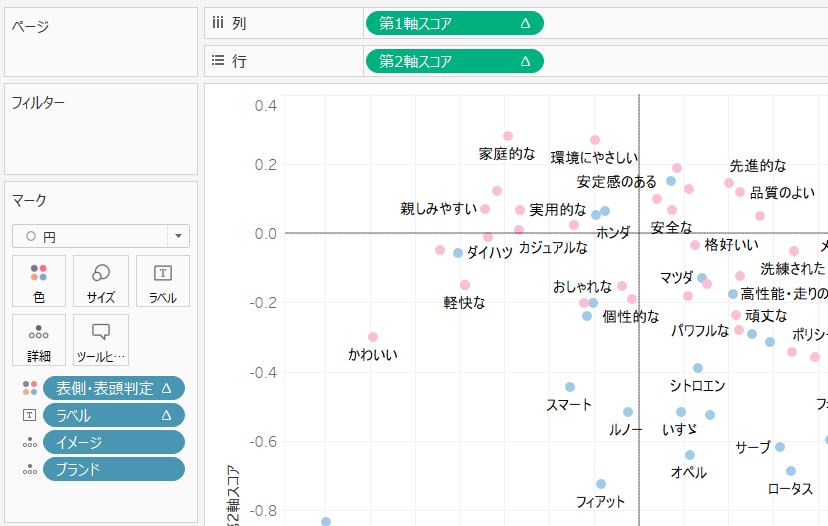The height and width of the screenshot is (526, 828).
Task: Click the -0.8 axis tick label
Action: (263, 511)
